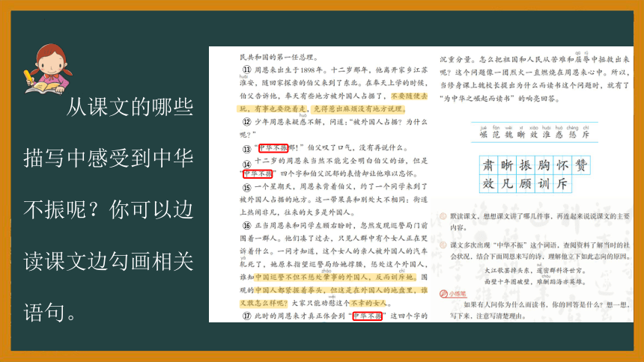Click bullet icon beside "默读课文" exercise
Image resolution: width=644 pixels, height=362 pixels.
[443, 216]
